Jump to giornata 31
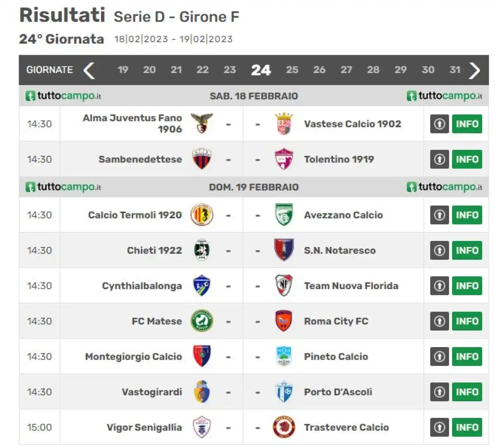 pyautogui.click(x=455, y=70)
